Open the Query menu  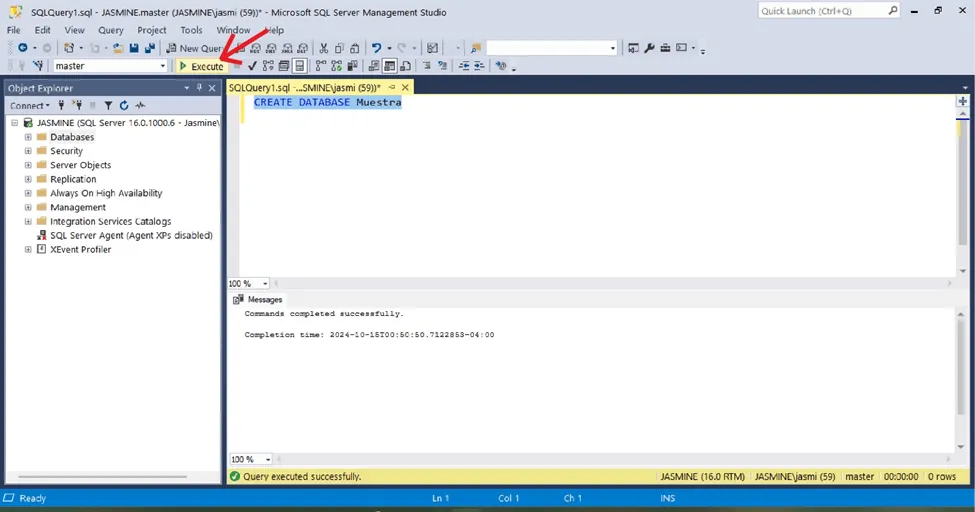111,30
